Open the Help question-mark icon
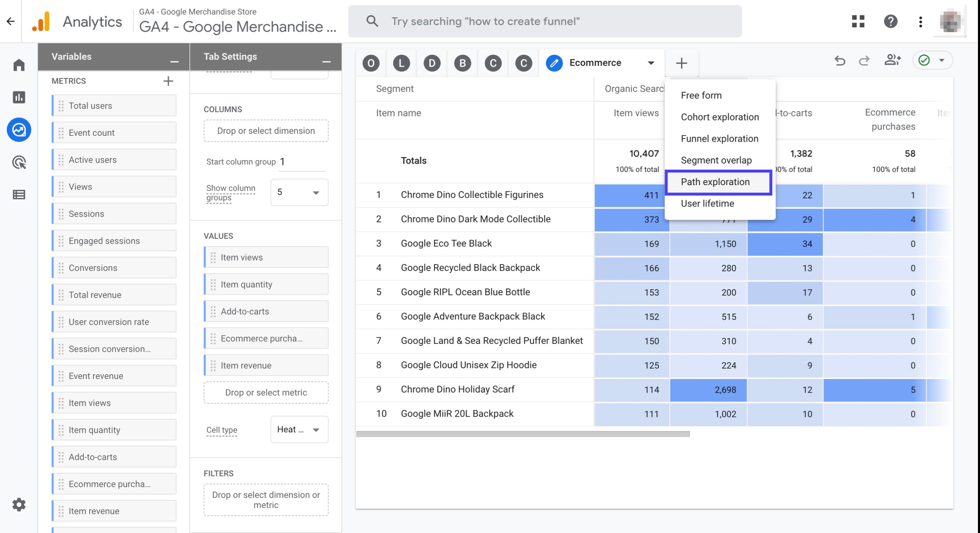 [890, 21]
